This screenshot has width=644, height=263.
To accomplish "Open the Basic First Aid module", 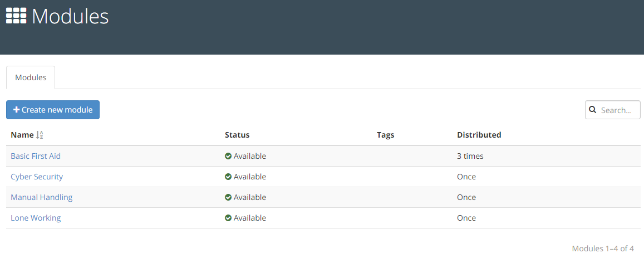I will (x=36, y=156).
